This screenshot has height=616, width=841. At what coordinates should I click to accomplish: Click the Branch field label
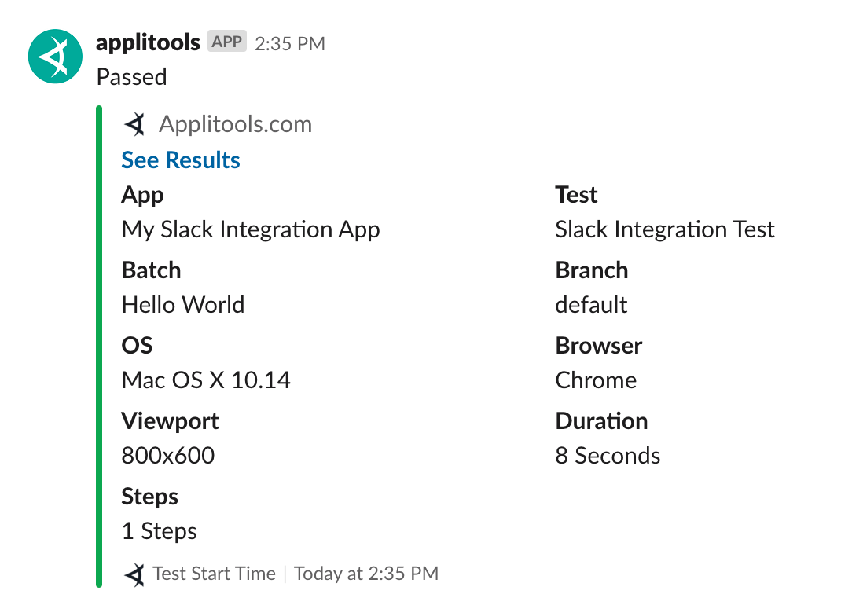click(x=592, y=269)
